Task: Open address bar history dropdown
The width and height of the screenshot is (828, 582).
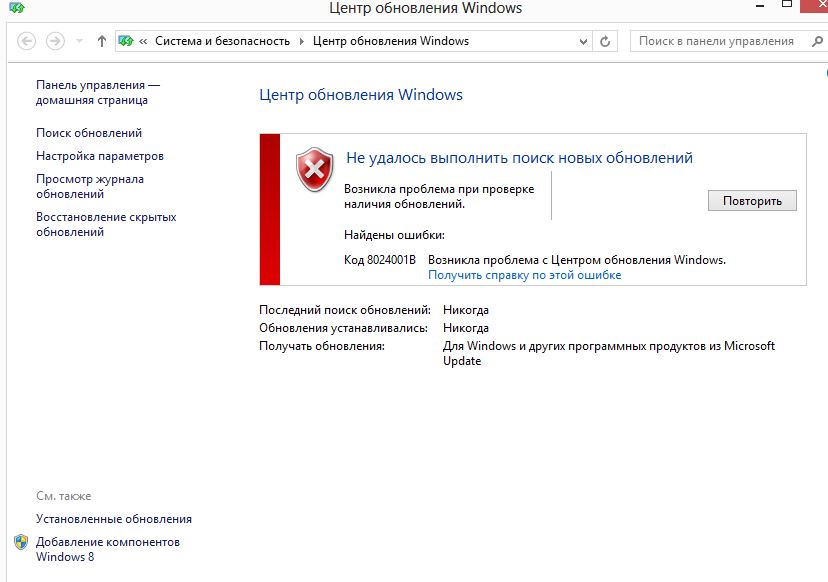Action: pyautogui.click(x=583, y=41)
